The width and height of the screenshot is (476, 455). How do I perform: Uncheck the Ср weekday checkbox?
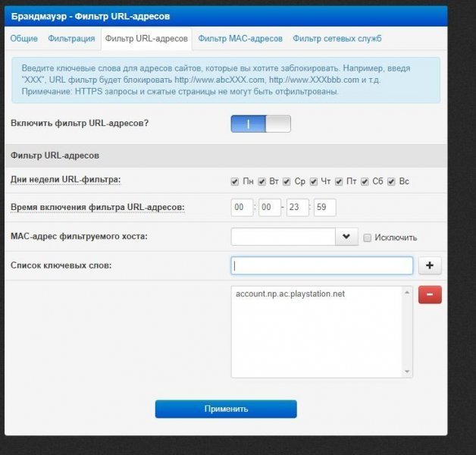(287, 182)
